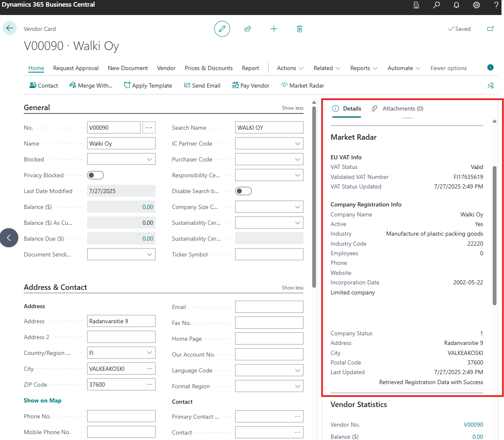Open the settings gear icon
Screen dimensions: 504x440
[x=476, y=5]
